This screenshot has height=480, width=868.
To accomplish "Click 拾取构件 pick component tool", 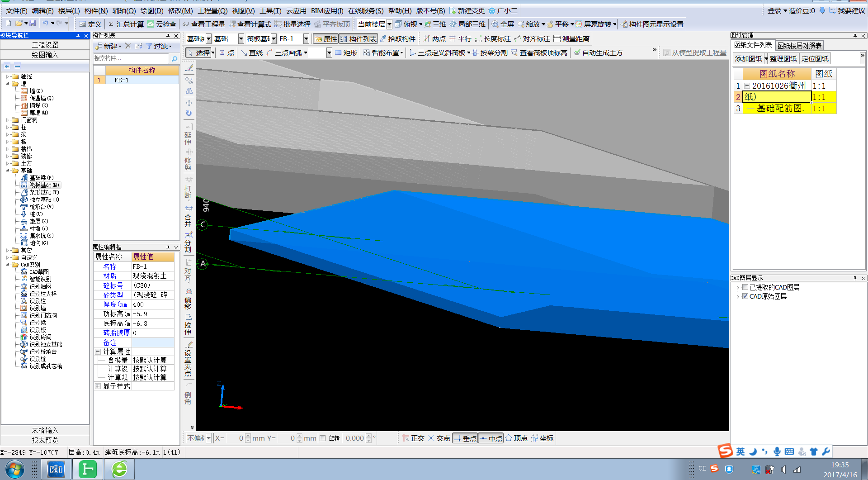I will pos(397,39).
